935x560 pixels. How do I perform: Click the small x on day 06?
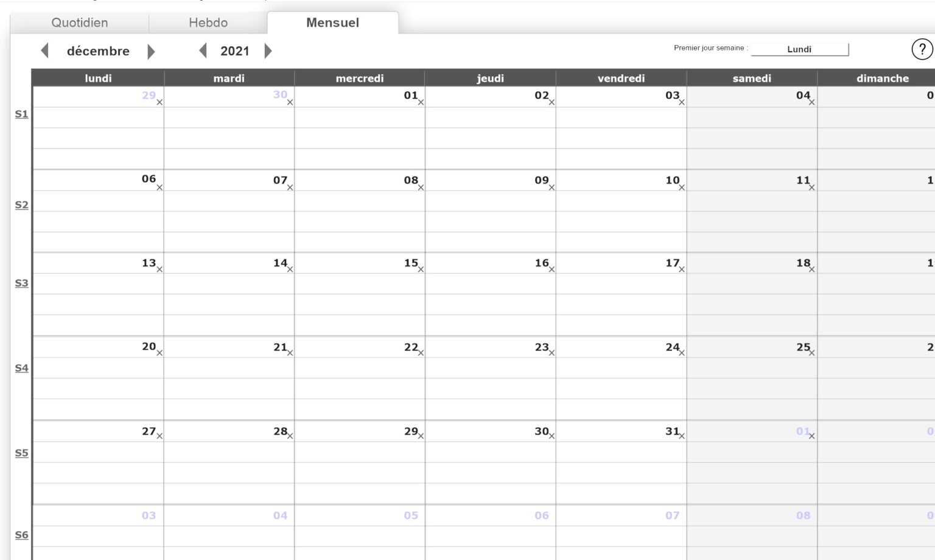pos(159,187)
